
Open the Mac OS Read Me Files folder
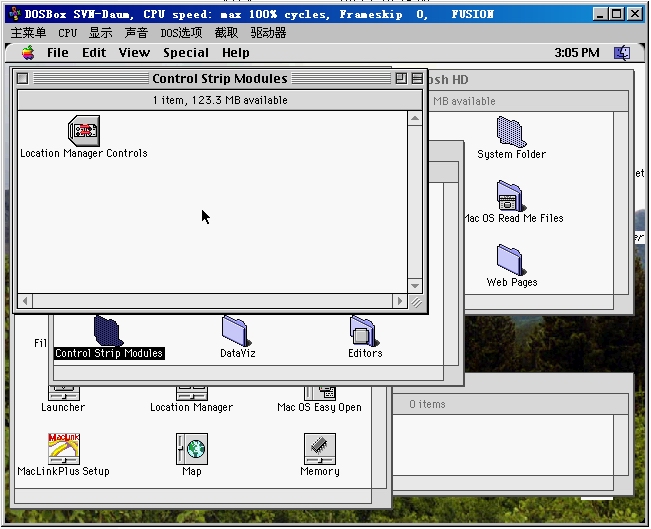coord(511,196)
